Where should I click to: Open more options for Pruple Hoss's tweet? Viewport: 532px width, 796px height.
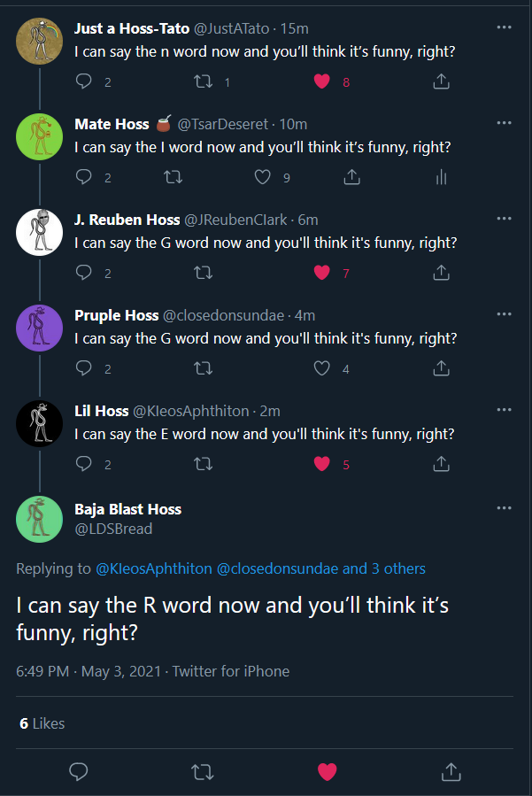coord(504,313)
